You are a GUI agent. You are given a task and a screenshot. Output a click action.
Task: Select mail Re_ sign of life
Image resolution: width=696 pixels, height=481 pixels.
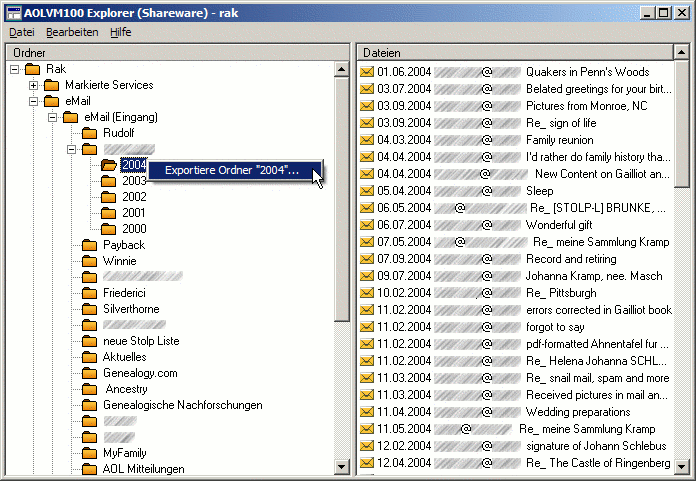click(561, 123)
